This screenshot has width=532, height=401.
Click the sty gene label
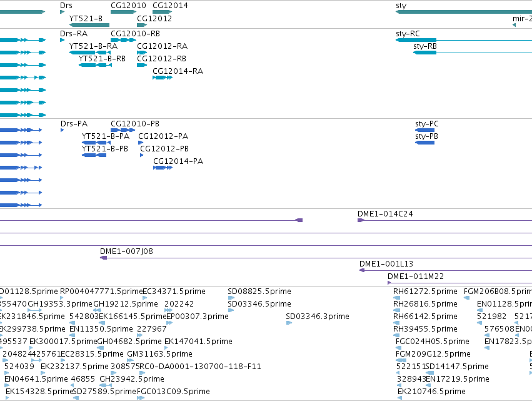[x=401, y=6]
